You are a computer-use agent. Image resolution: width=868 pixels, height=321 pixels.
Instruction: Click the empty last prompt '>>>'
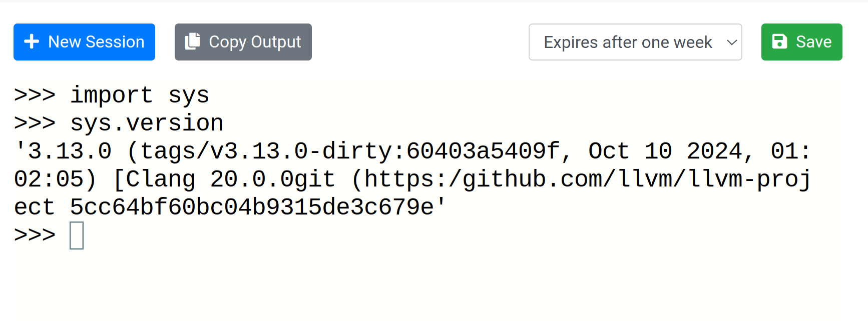[x=35, y=234]
